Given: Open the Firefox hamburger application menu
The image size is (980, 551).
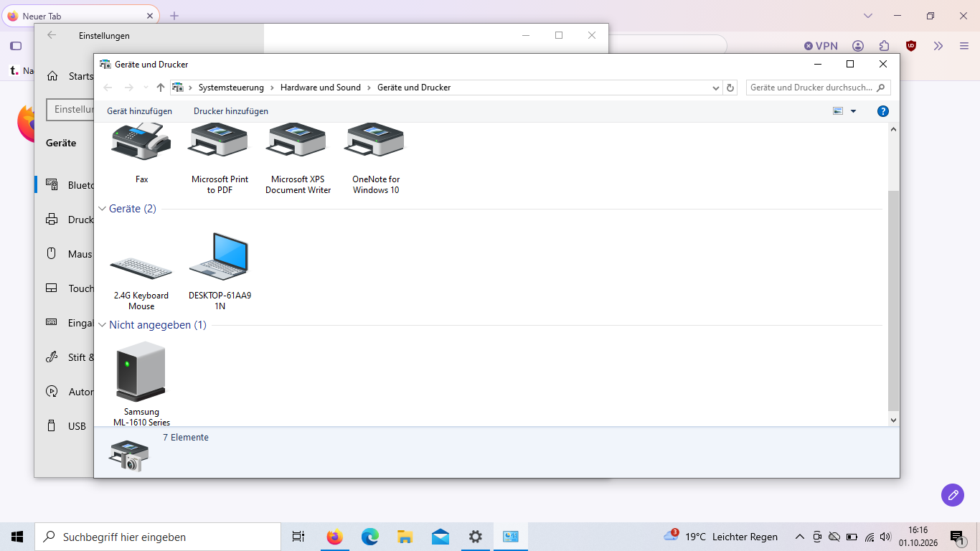Looking at the screenshot, I should tap(964, 46).
